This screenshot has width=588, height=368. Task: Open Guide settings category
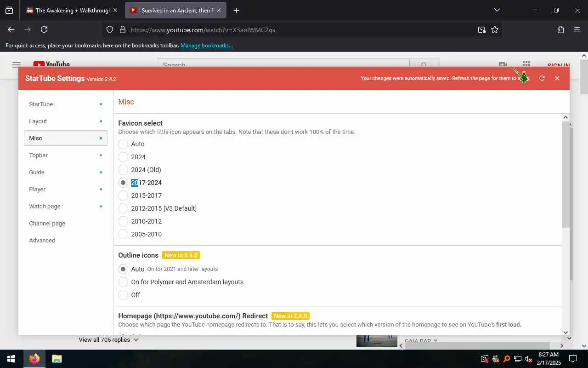pyautogui.click(x=65, y=172)
